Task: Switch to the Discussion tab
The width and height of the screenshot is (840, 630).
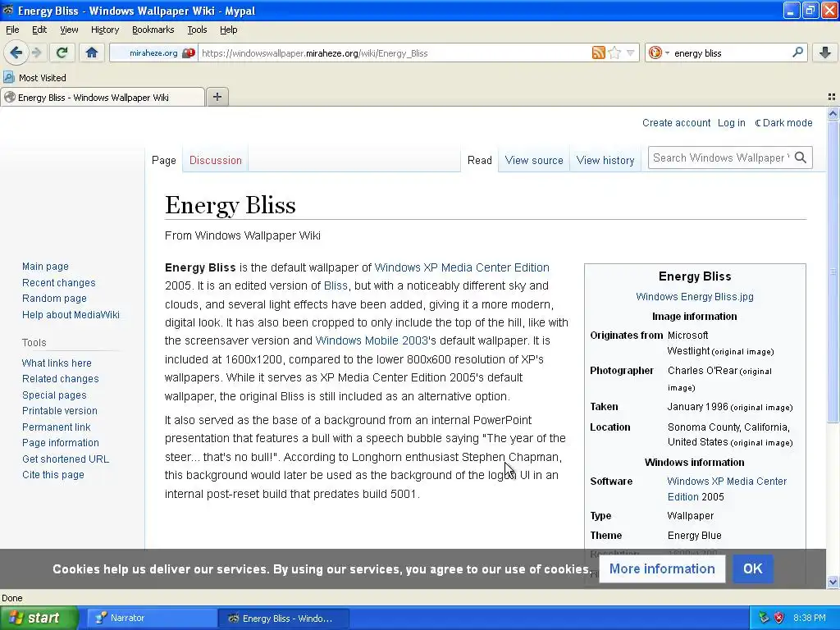Action: click(x=216, y=160)
